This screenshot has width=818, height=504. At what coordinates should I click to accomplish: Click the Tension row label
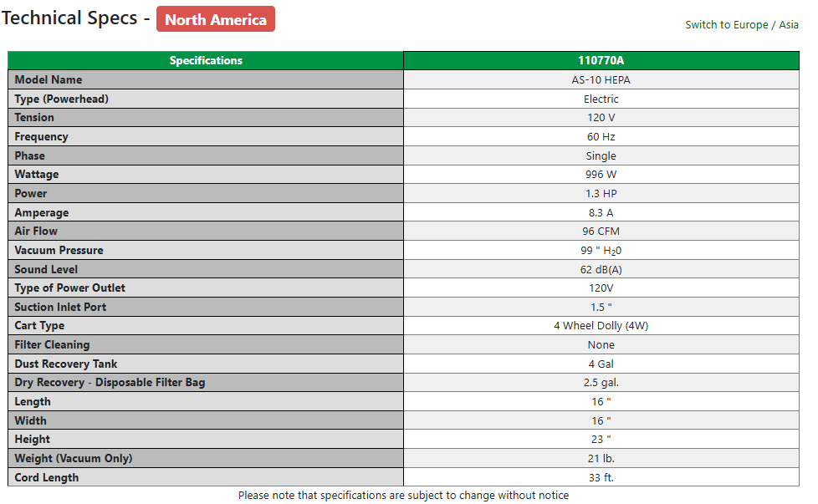click(34, 117)
